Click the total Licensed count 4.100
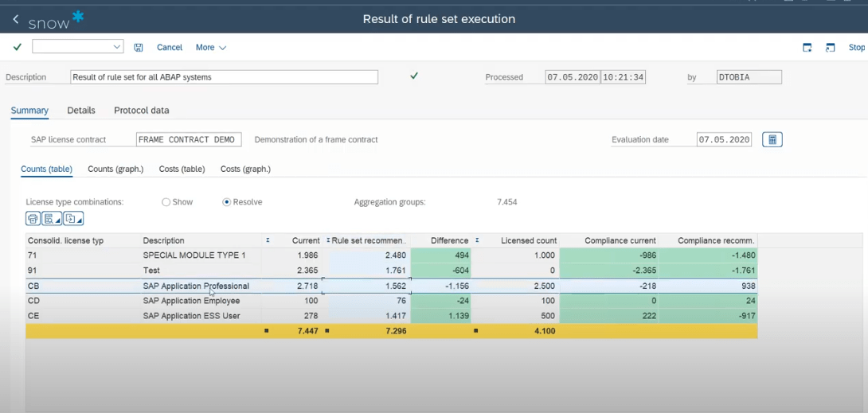Screen dimensions: 868x413 (544, 331)
